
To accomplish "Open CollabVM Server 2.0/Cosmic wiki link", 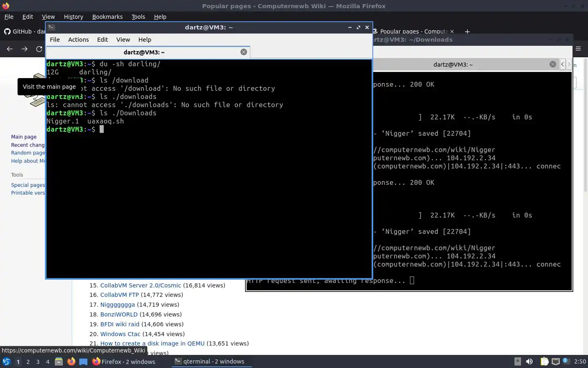I will pos(140,285).
